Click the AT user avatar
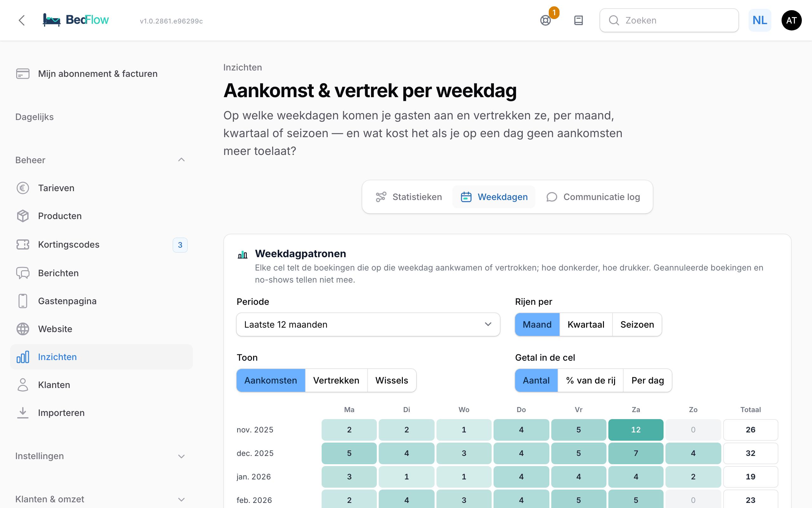Screen dimensions: 812x508 [x=791, y=20]
